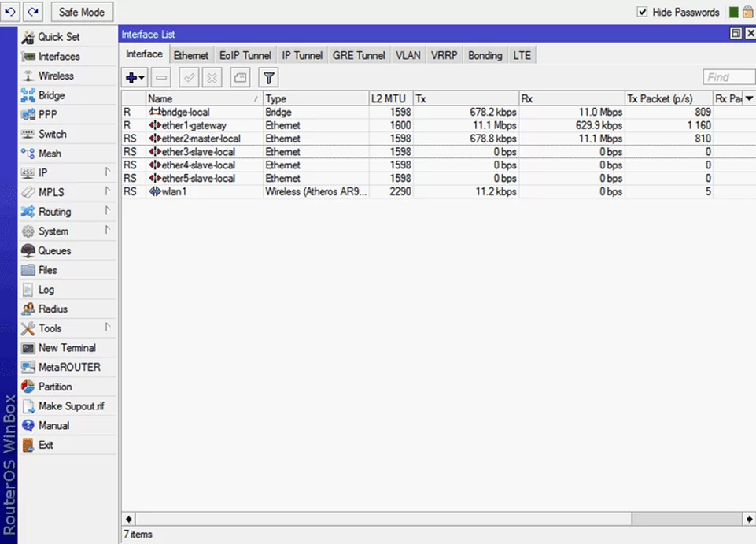Image resolution: width=756 pixels, height=544 pixels.
Task: Switch to the VLAN tab
Action: click(x=408, y=56)
